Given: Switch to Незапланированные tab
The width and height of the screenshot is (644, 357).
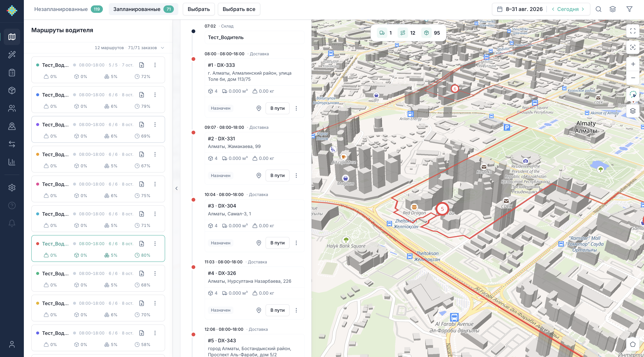Looking at the screenshot, I should point(69,9).
